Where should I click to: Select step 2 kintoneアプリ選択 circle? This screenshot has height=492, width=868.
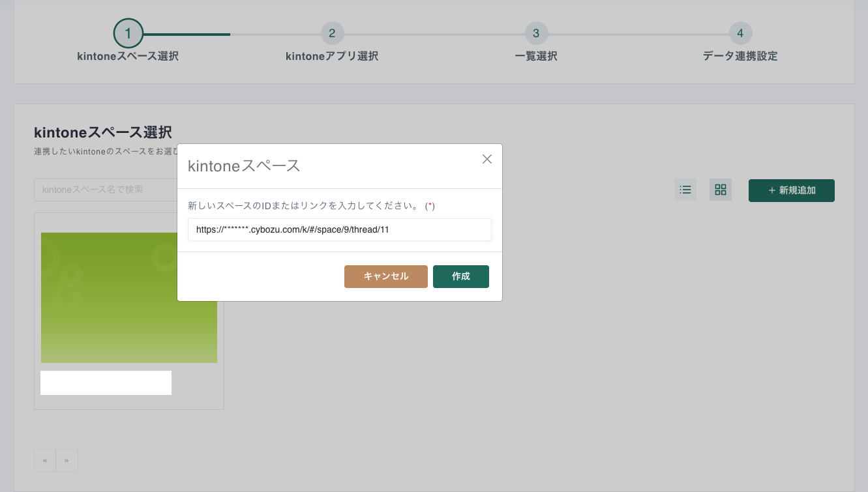tap(332, 33)
